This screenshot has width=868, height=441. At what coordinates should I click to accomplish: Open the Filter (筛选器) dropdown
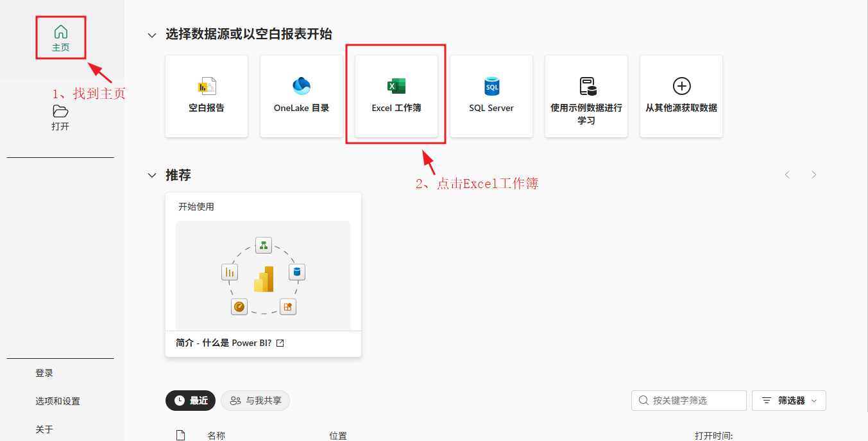pyautogui.click(x=789, y=401)
